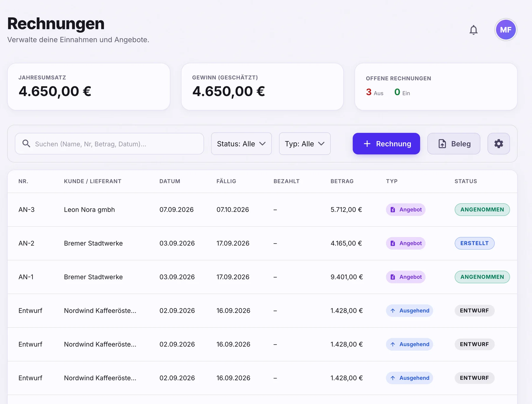
Task: Click the ERSTELLT status badge for AN-2
Action: pos(474,243)
